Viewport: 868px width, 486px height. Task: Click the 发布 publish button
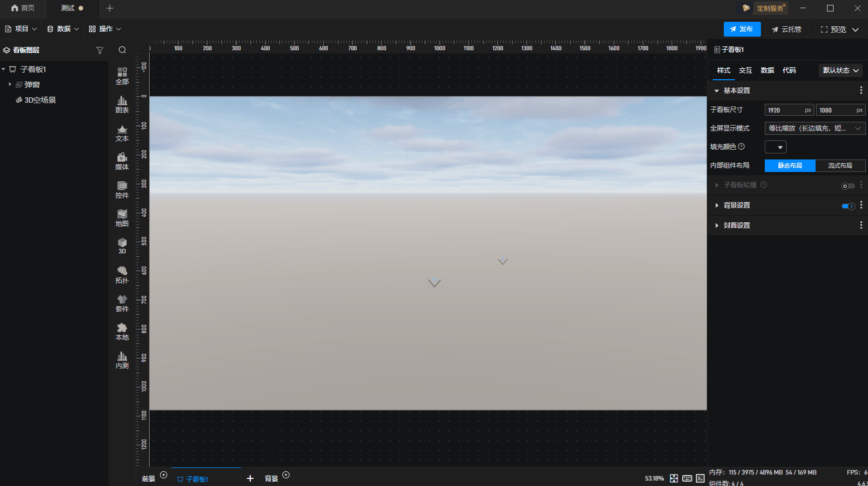[x=741, y=29]
